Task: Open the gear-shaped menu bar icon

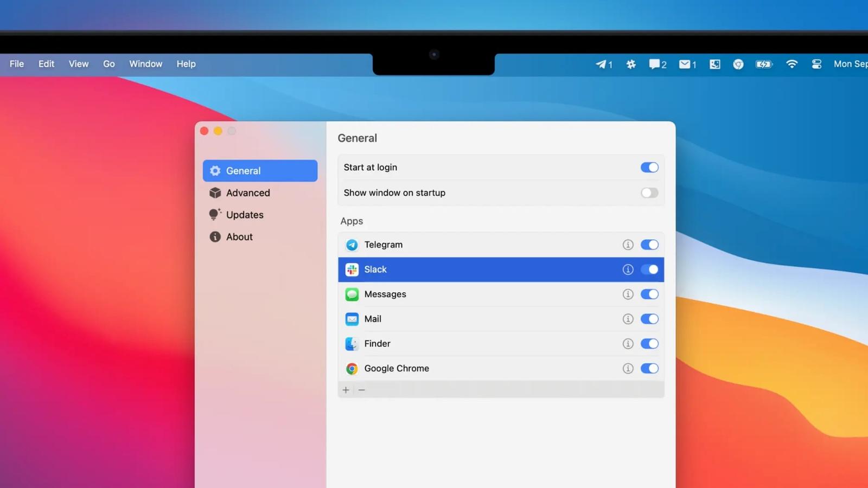Action: (x=631, y=64)
